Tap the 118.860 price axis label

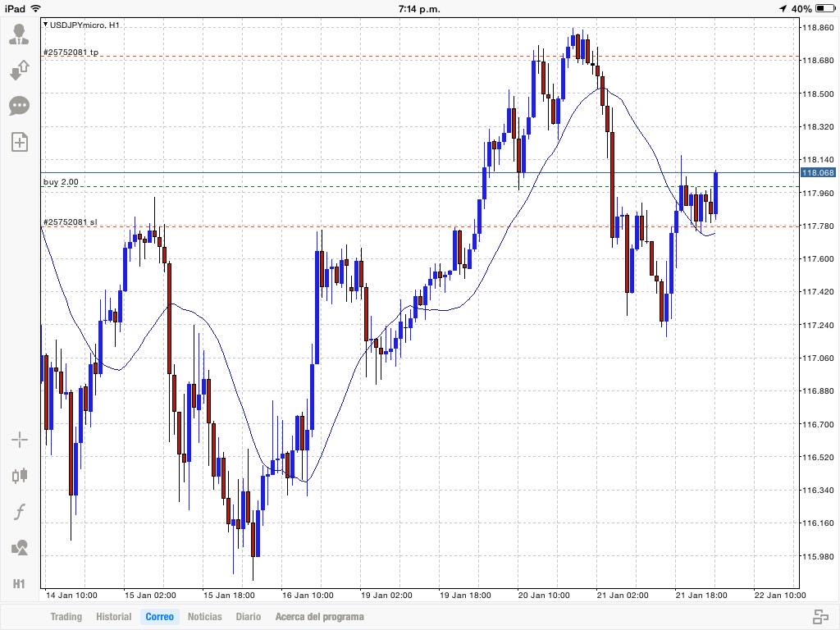(818, 27)
